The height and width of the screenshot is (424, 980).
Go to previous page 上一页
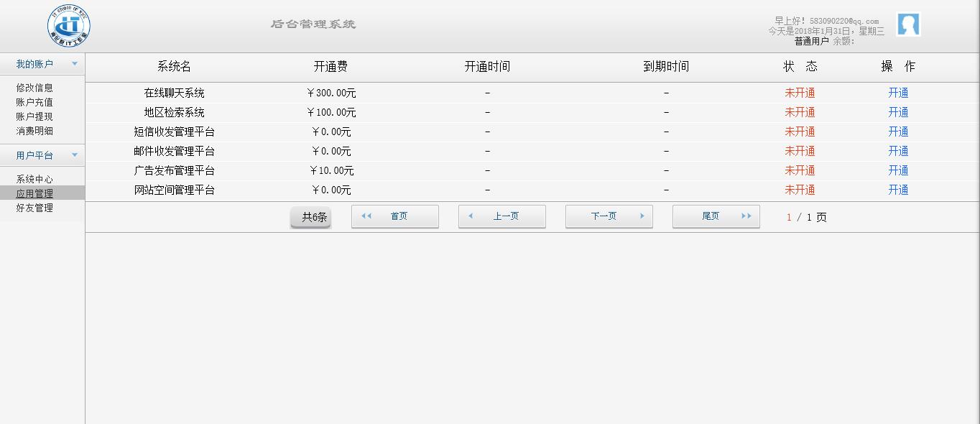(x=502, y=216)
